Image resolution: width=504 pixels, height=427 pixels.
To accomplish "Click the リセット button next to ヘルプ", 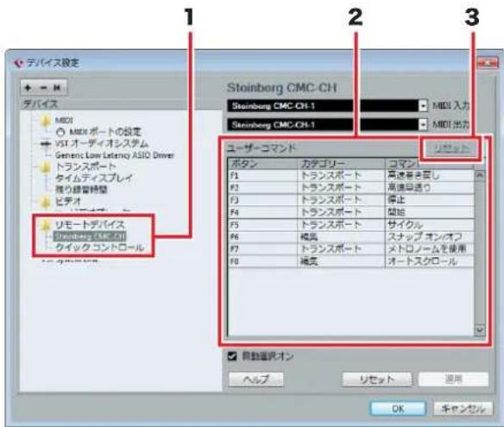I will coord(377,380).
